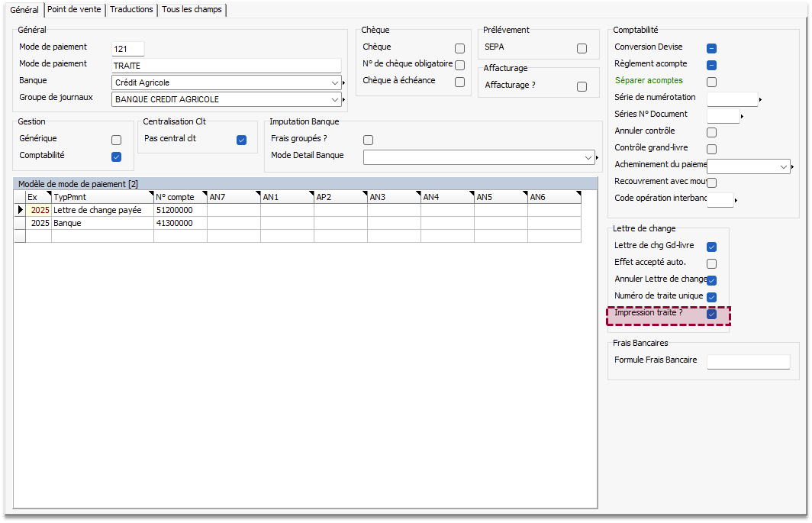Sort by the TypPmnt column header
812x523 pixels.
point(102,197)
